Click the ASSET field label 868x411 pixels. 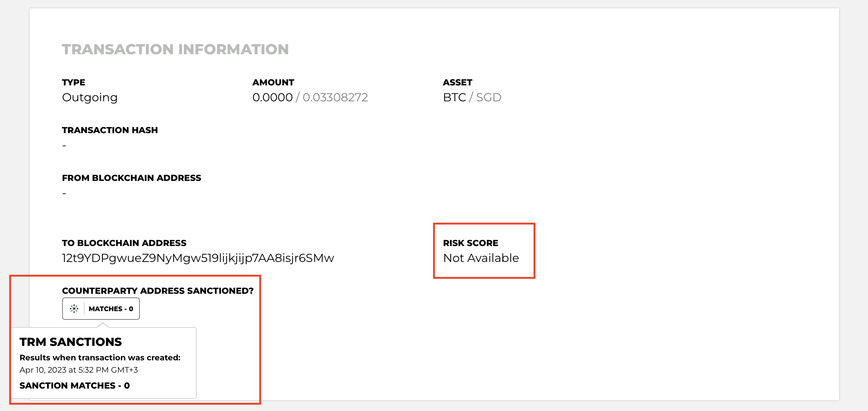coord(457,82)
